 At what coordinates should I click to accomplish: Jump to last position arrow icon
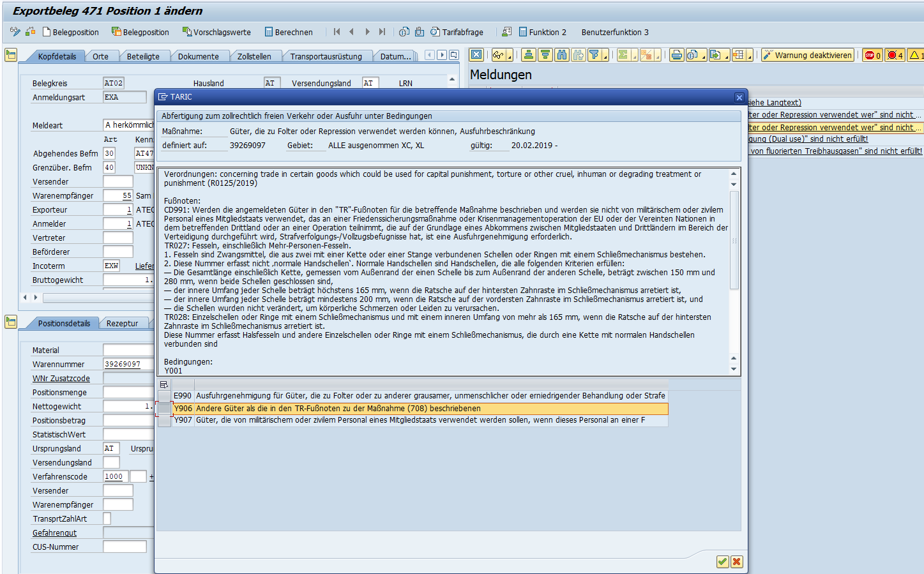pos(382,32)
